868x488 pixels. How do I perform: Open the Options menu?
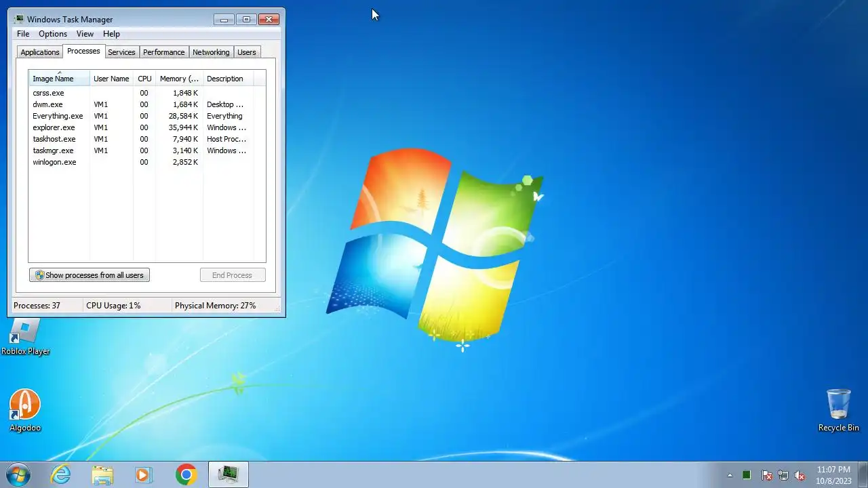click(53, 34)
